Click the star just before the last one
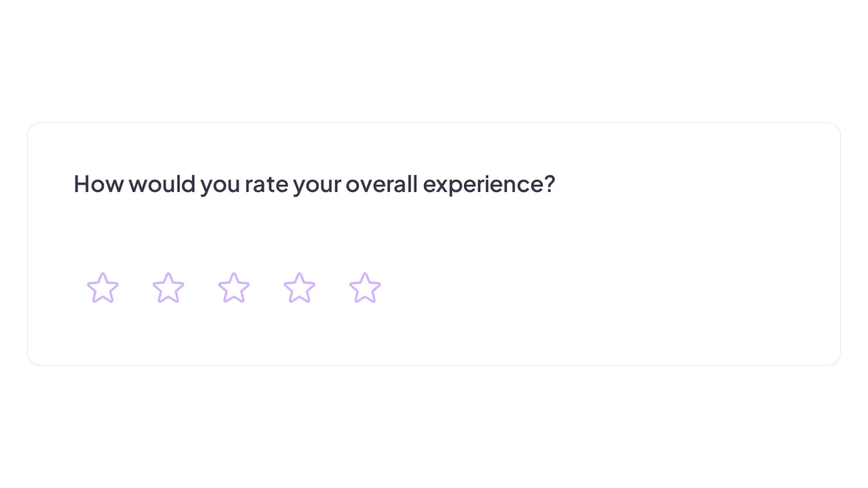This screenshot has height=488, width=868. pos(299,288)
